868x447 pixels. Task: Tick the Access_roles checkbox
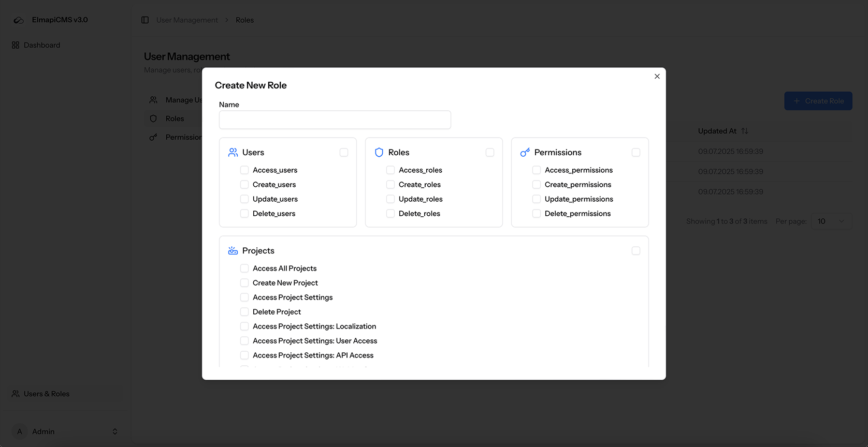(390, 170)
